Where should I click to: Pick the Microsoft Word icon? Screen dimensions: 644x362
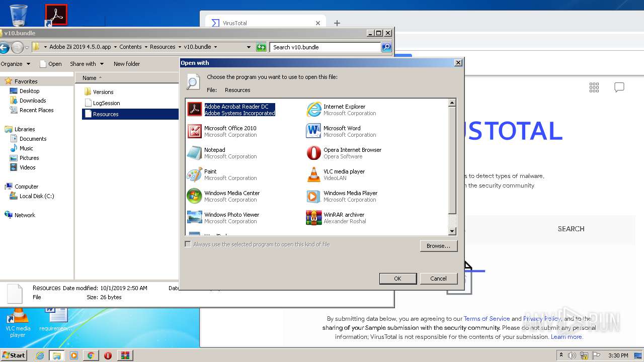(313, 131)
